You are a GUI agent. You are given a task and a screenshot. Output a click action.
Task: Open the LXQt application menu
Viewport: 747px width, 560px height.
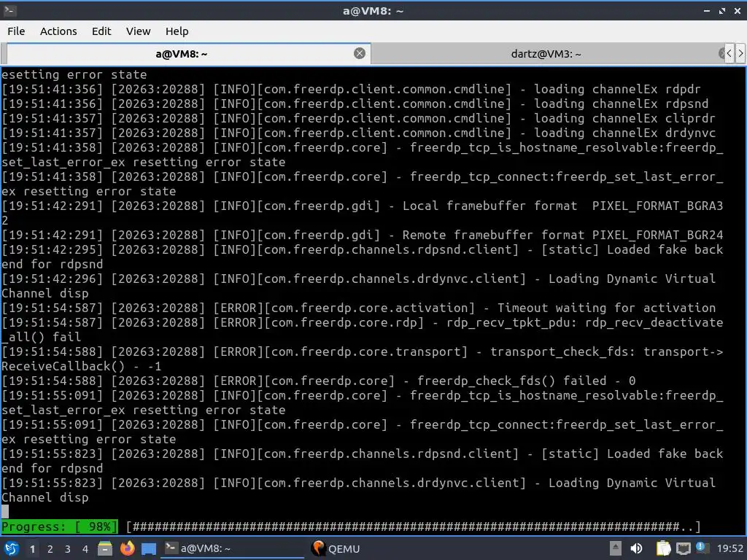[11, 548]
